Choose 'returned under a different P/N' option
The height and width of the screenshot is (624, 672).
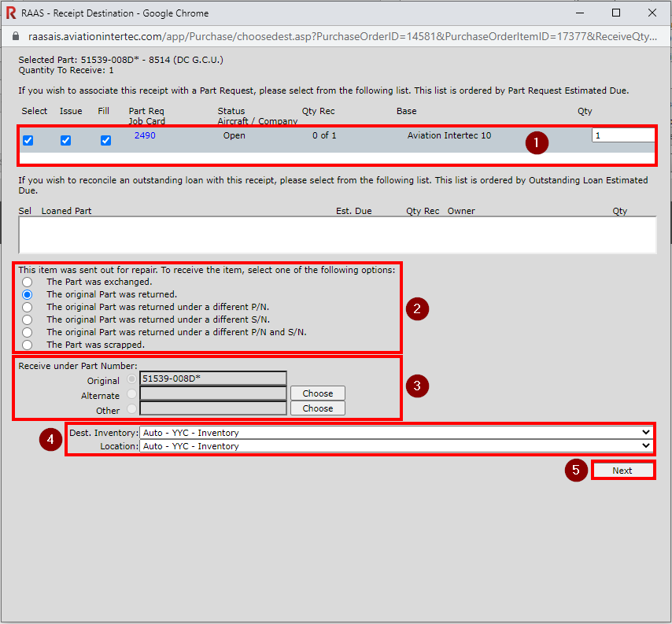point(28,307)
